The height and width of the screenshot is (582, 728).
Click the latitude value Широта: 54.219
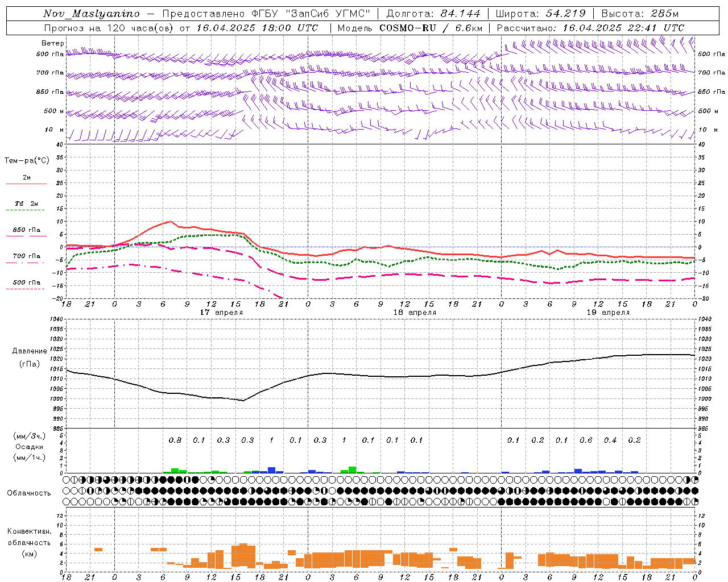coord(541,14)
